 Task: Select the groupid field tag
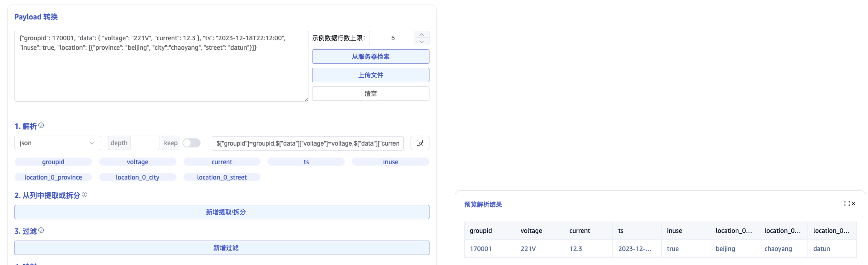pyautogui.click(x=53, y=162)
